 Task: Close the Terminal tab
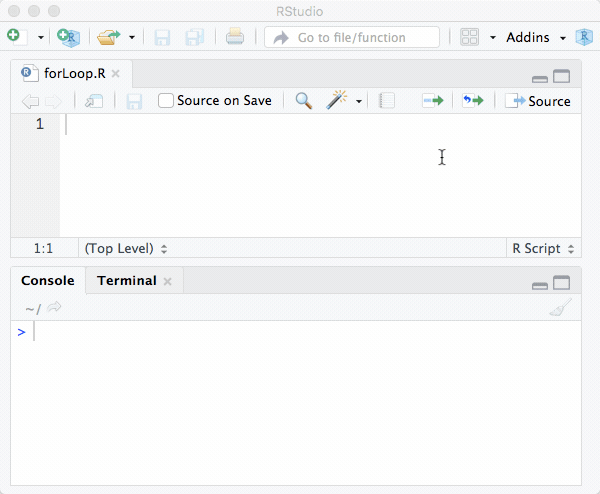tap(167, 281)
